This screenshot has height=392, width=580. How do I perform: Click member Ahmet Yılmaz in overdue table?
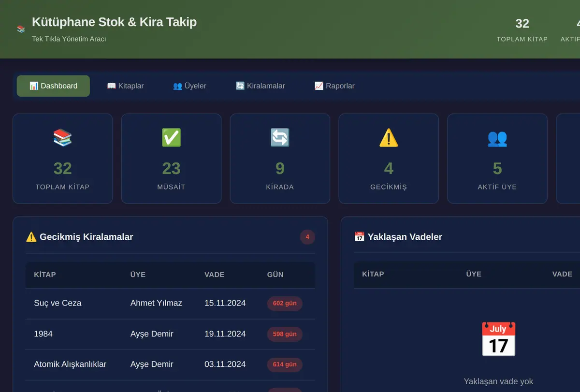[x=156, y=303]
